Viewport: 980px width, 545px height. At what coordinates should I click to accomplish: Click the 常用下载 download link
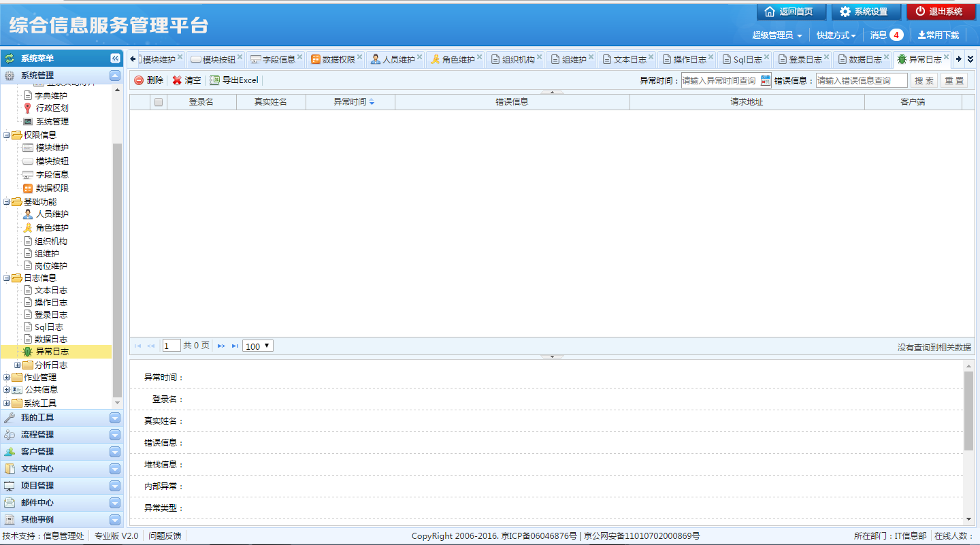(x=938, y=35)
